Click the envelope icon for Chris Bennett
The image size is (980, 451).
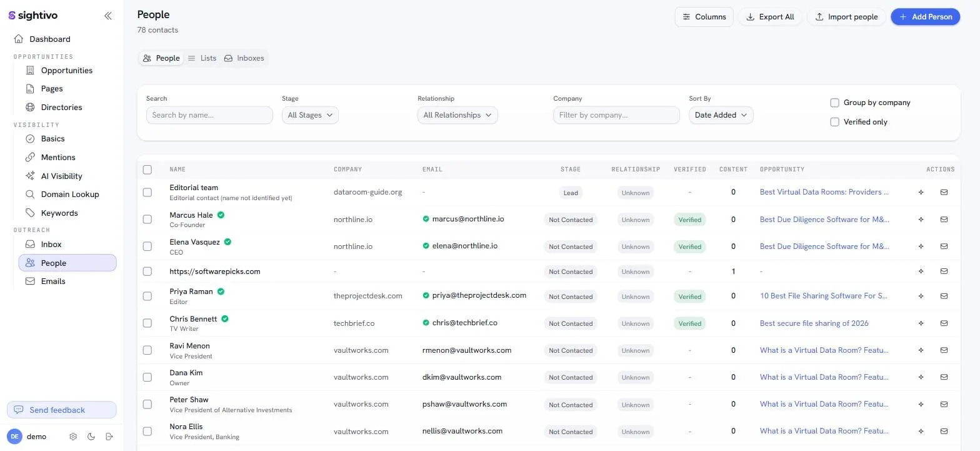(x=944, y=323)
